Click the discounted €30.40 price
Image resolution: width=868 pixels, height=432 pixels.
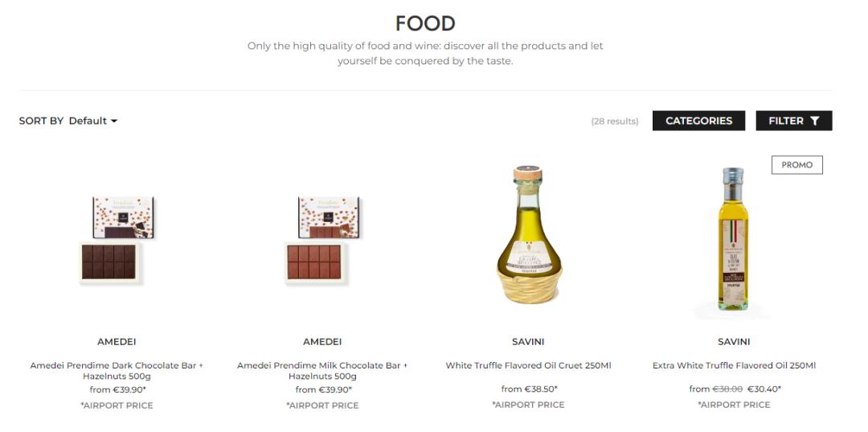(x=763, y=389)
